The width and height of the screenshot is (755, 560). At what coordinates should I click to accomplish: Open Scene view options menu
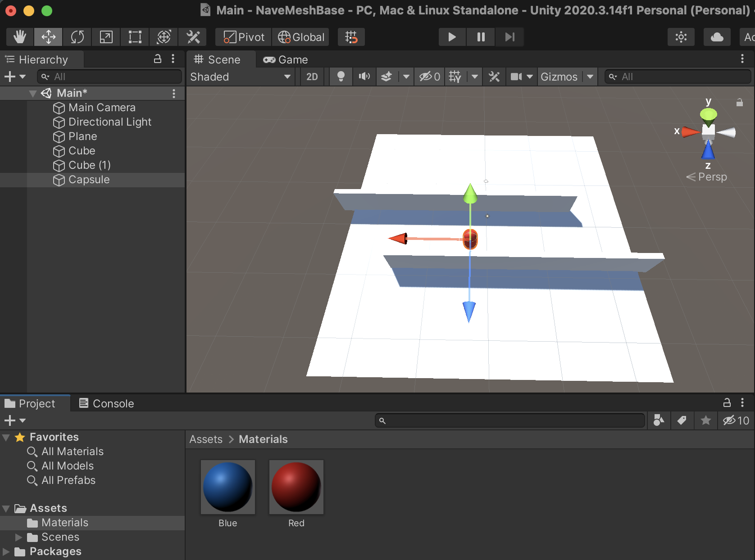[742, 59]
